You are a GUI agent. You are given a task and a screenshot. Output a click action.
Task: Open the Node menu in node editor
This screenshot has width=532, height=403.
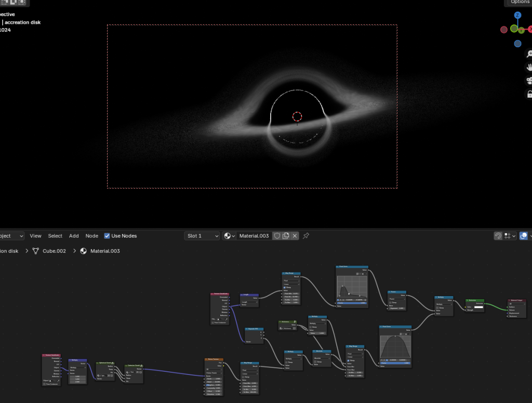(91, 236)
